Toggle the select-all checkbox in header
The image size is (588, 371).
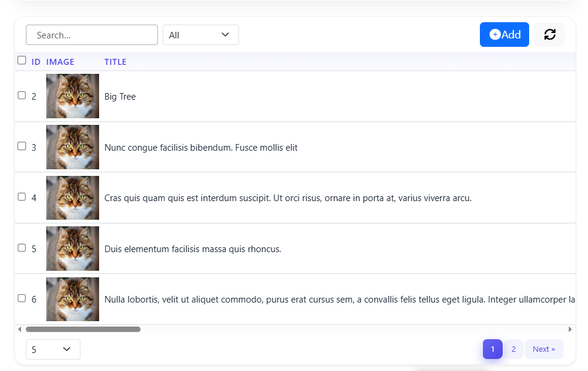coord(22,60)
